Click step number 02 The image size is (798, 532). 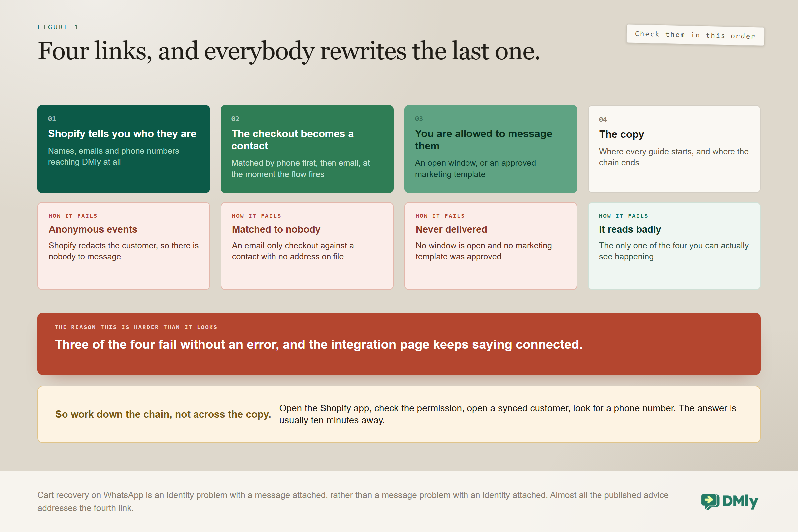click(x=235, y=119)
